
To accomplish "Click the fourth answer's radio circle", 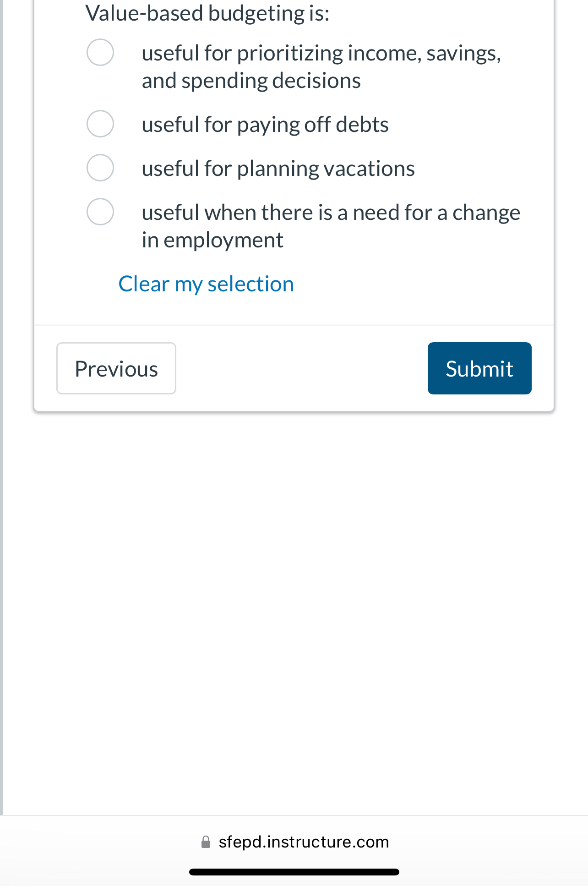I will 100,212.
